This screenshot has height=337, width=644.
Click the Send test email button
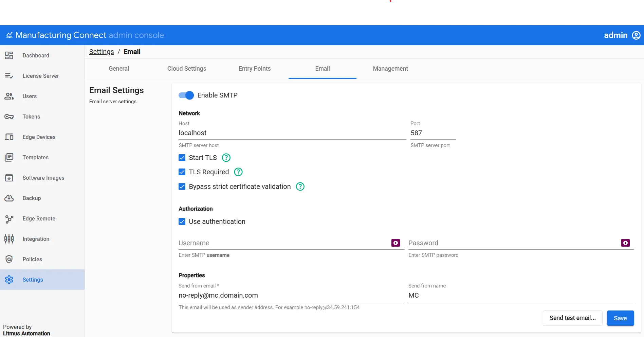(573, 318)
